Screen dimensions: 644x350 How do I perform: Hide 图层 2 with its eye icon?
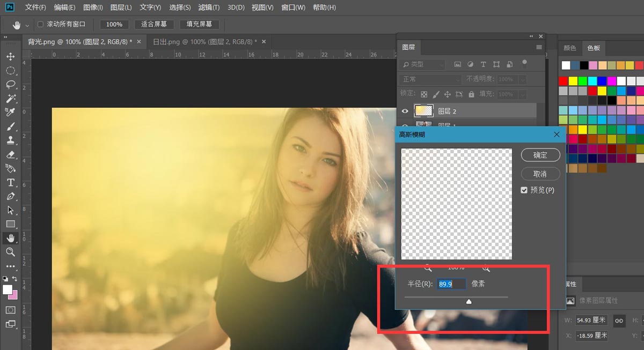click(x=405, y=111)
